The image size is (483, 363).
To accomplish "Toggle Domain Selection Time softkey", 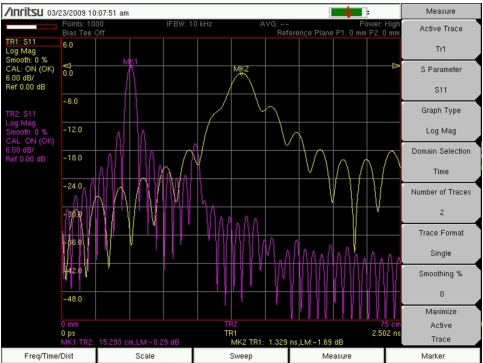I will pyautogui.click(x=441, y=161).
